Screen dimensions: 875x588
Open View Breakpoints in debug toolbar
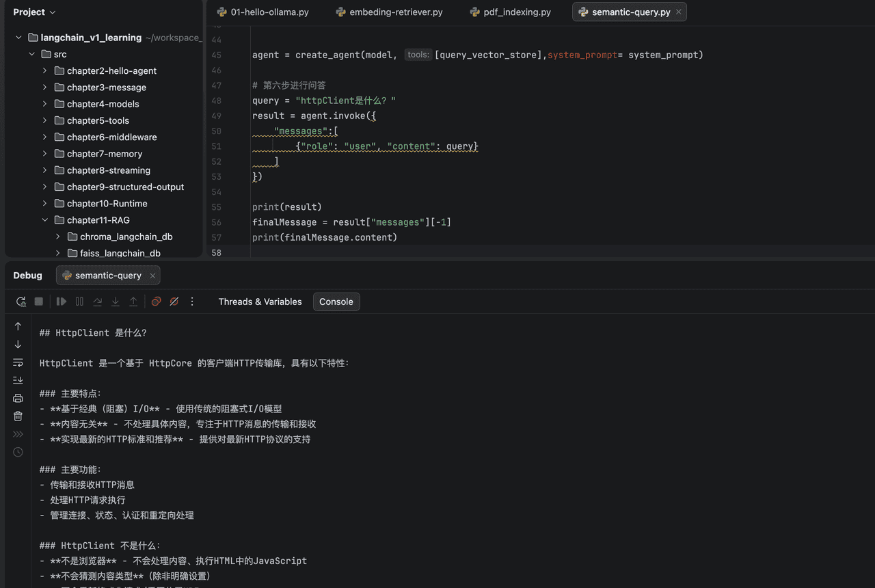[x=156, y=302]
